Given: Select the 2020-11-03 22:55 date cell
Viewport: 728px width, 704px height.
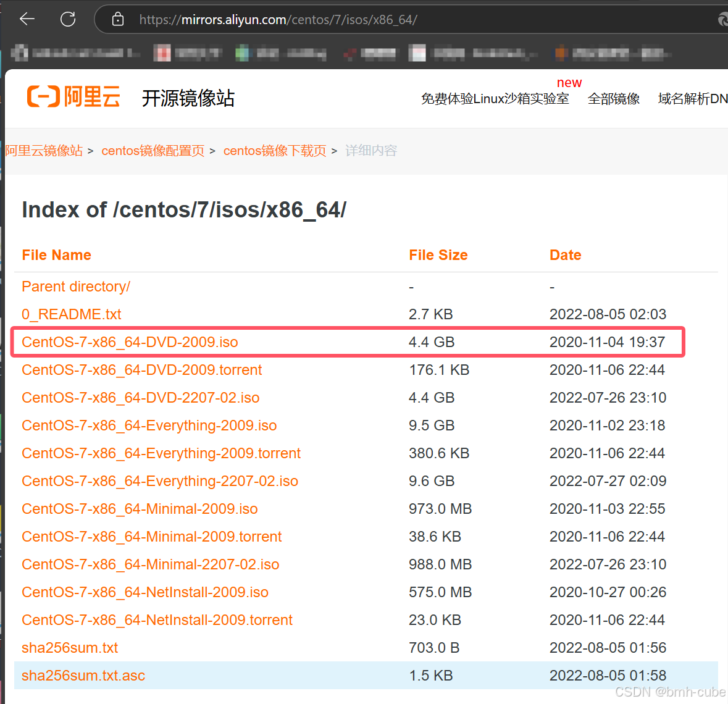Looking at the screenshot, I should (608, 509).
